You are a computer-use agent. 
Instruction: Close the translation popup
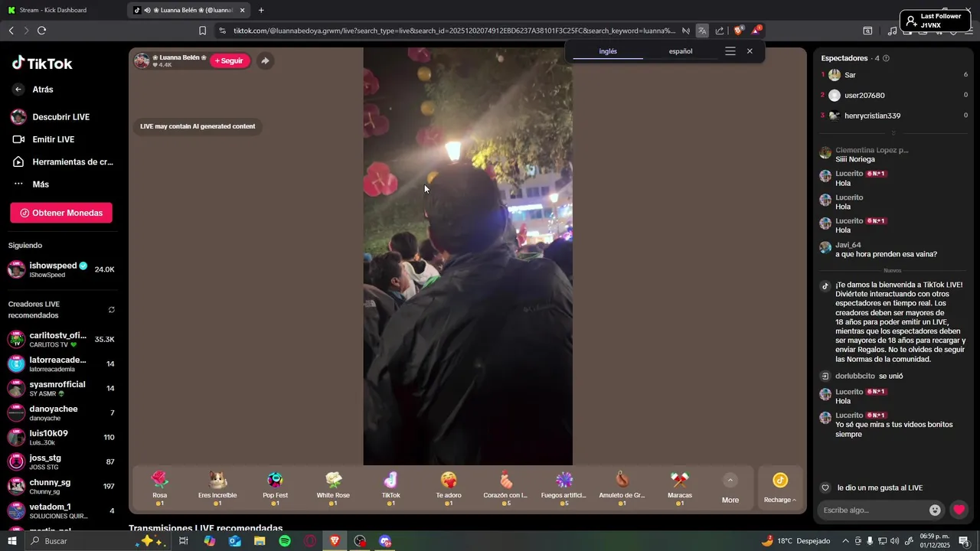point(750,51)
